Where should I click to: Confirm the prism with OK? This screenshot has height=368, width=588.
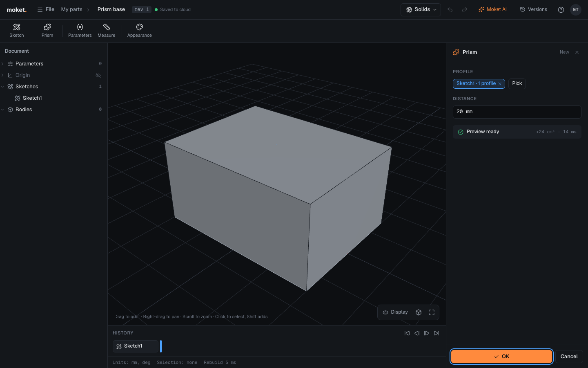click(x=501, y=357)
